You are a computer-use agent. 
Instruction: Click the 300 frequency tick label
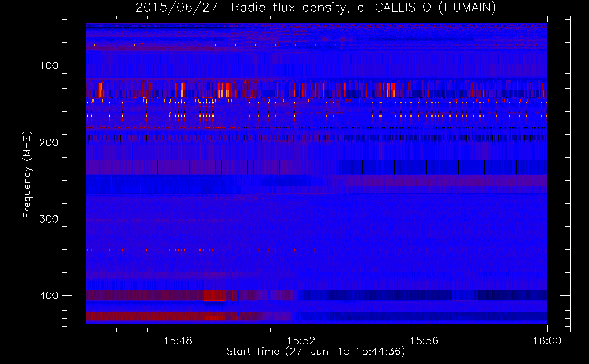[x=49, y=219]
